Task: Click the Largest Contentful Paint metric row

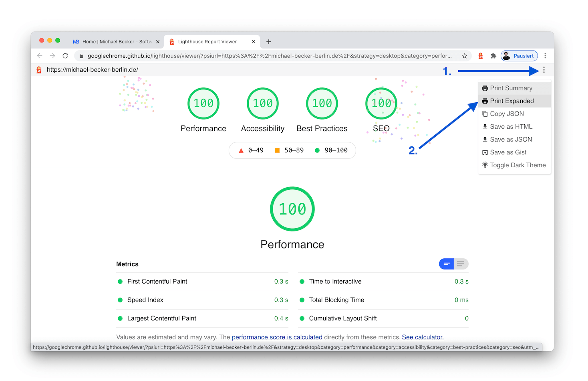Action: (x=202, y=318)
